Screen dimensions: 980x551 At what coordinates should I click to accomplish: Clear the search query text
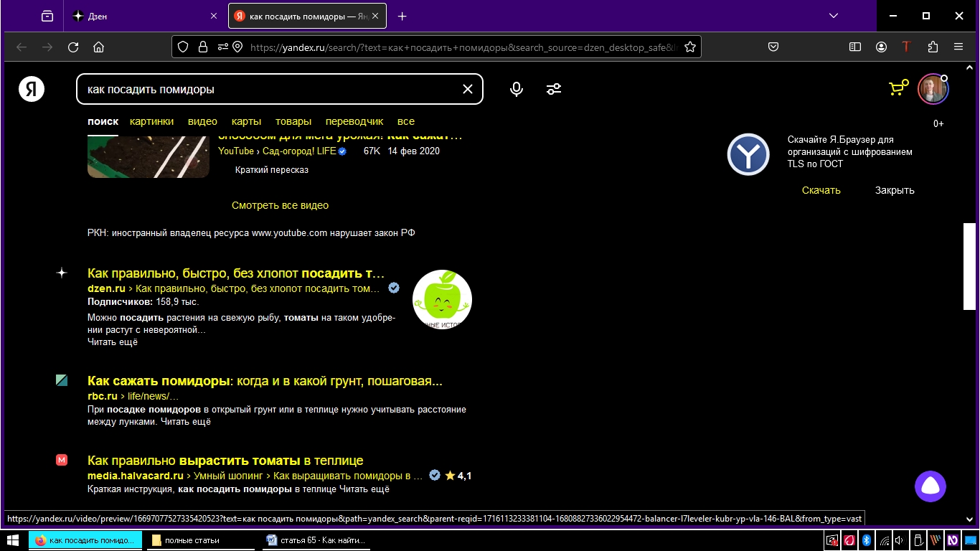[x=468, y=89]
